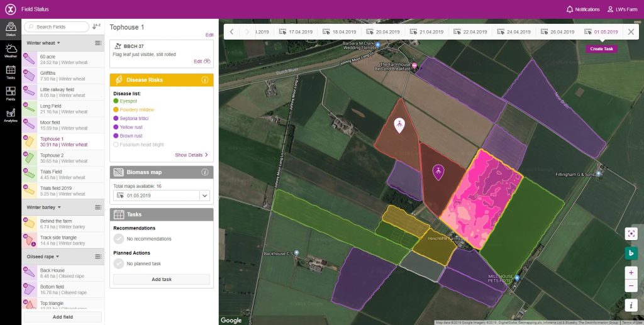Image resolution: width=644 pixels, height=325 pixels.
Task: Select the Long Field entry
Action: (63, 109)
